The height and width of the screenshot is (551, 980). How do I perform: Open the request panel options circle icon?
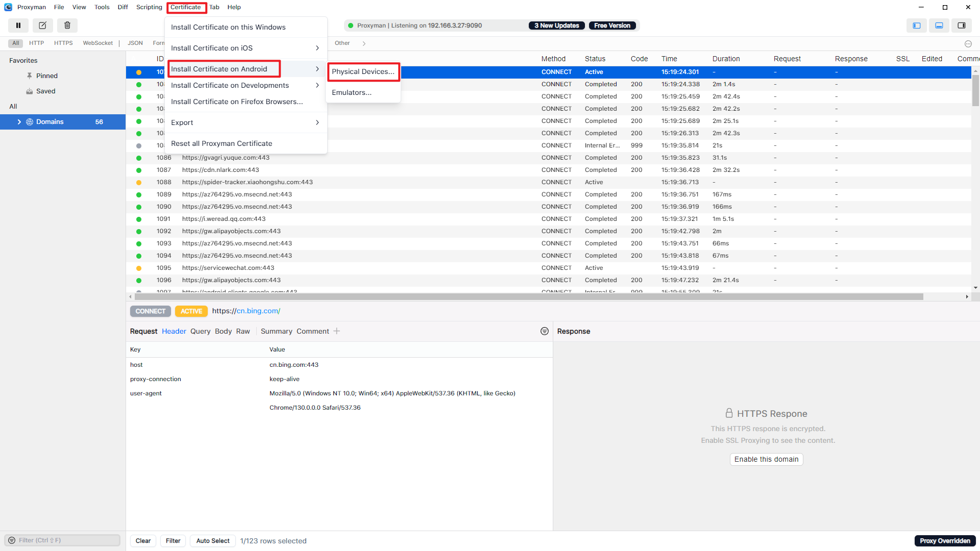(545, 331)
